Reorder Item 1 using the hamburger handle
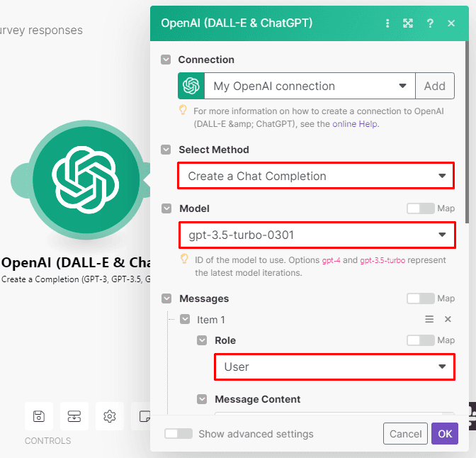The height and width of the screenshot is (458, 476). (x=429, y=319)
